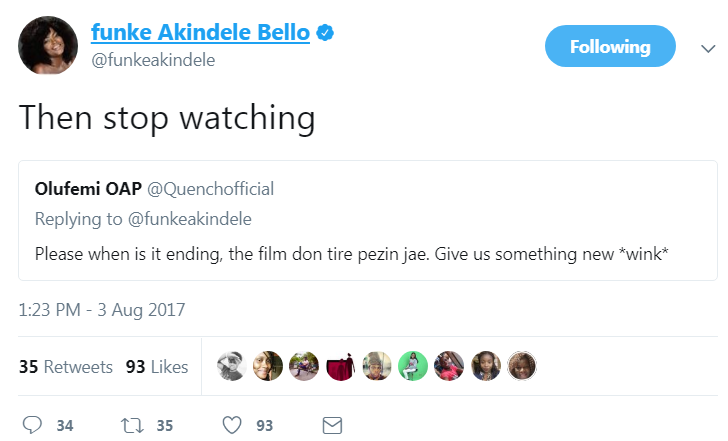728x441 pixels.
Task: Open funke Akindele Bello's profile picture
Action: (47, 45)
